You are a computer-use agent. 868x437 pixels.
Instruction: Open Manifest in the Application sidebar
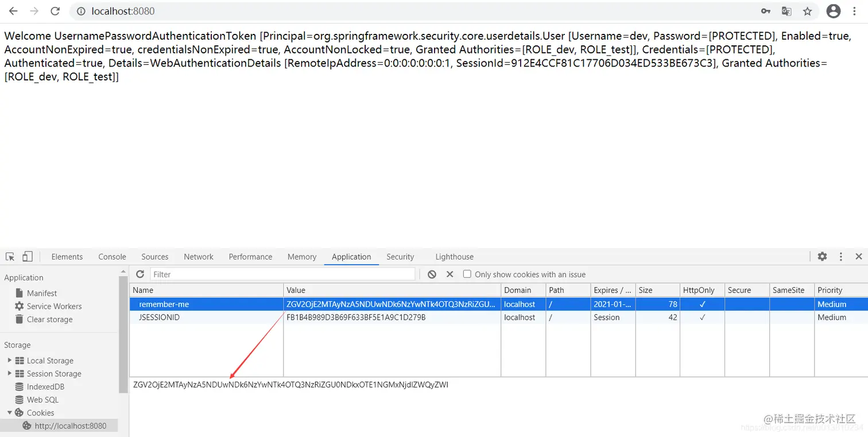coord(42,293)
